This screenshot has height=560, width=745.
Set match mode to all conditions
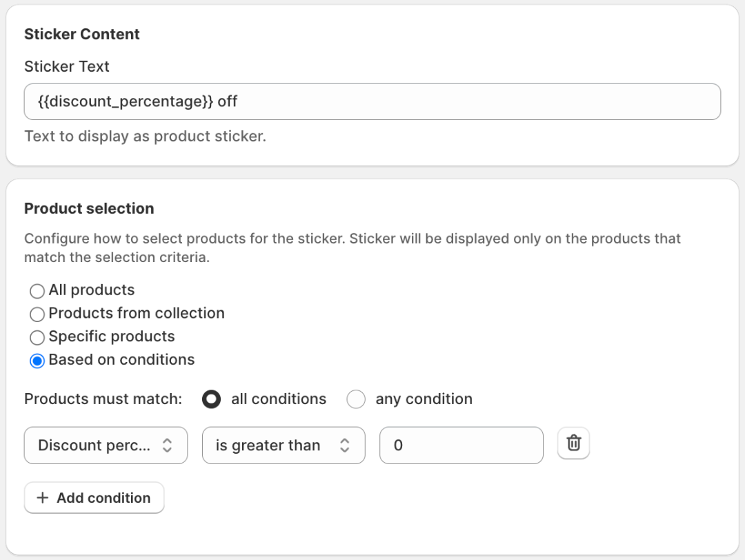(212, 399)
